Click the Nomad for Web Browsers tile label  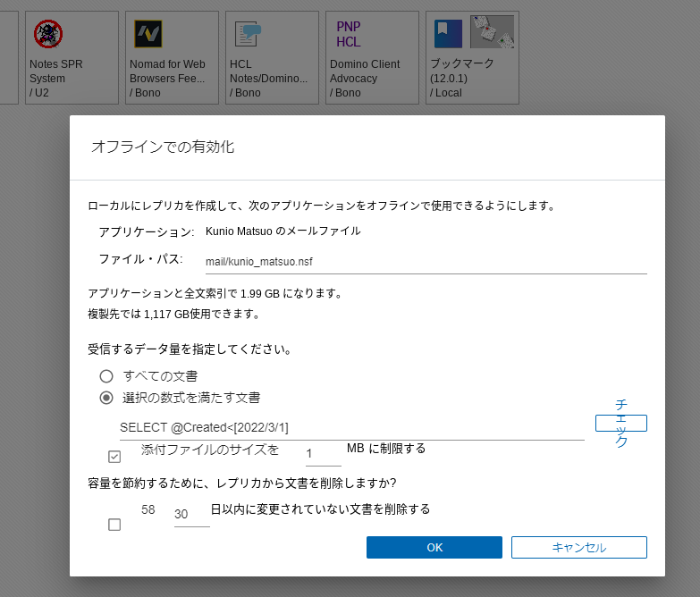click(x=167, y=79)
